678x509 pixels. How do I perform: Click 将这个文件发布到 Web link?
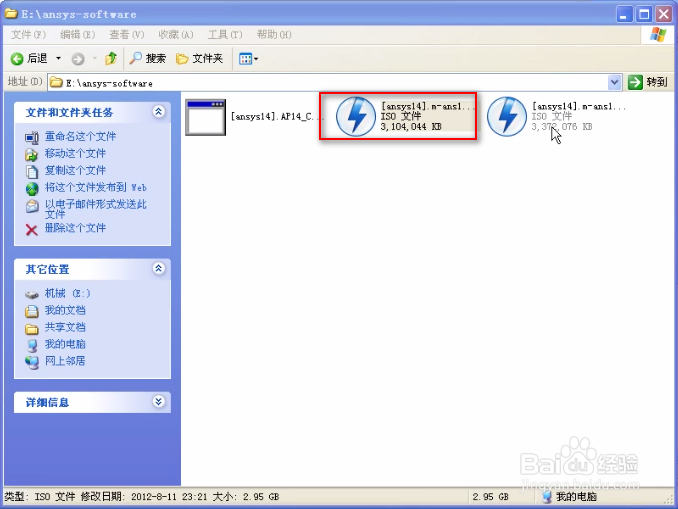tap(96, 187)
